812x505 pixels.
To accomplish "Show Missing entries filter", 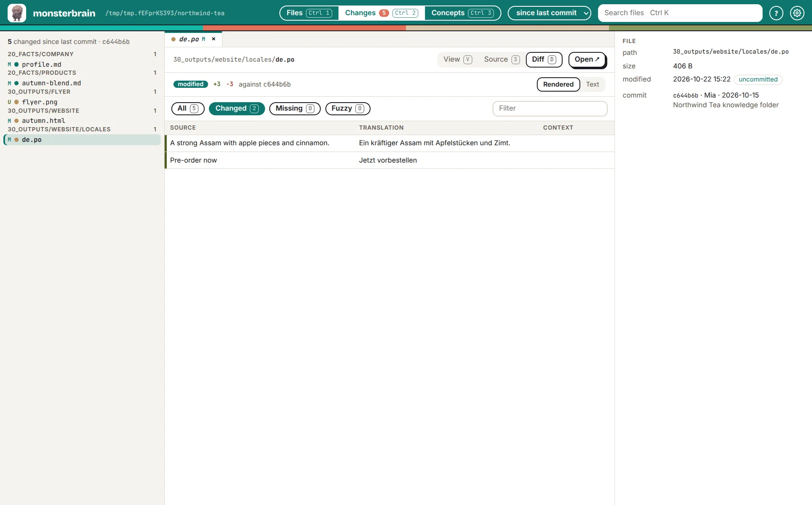I will 295,109.
